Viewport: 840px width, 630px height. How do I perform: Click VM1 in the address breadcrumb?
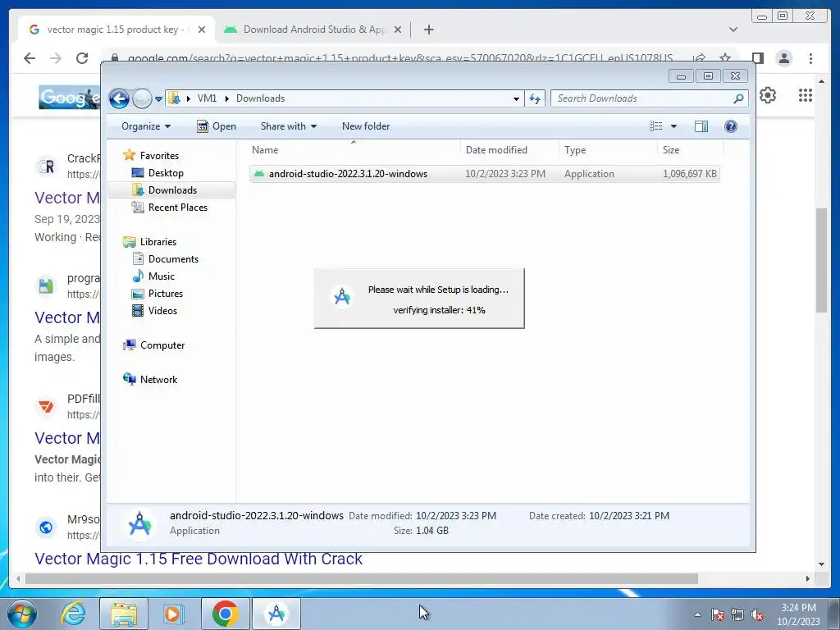pos(207,98)
